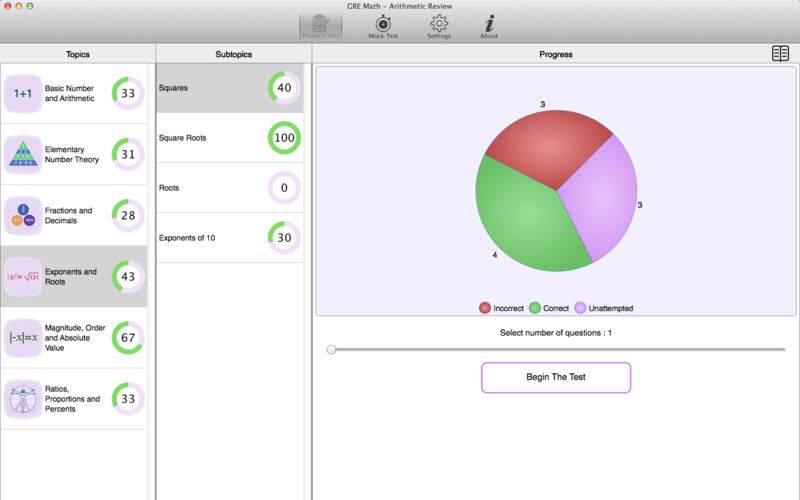The width and height of the screenshot is (800, 500).
Task: Click the red Incorrect legend swatch
Action: [485, 308]
